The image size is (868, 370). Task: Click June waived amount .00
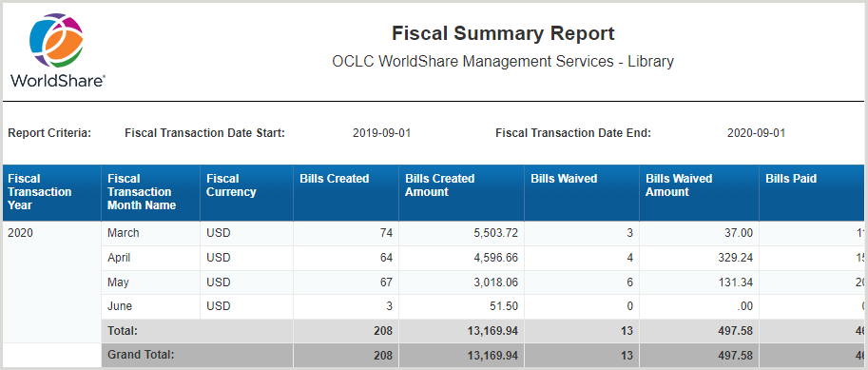(744, 306)
